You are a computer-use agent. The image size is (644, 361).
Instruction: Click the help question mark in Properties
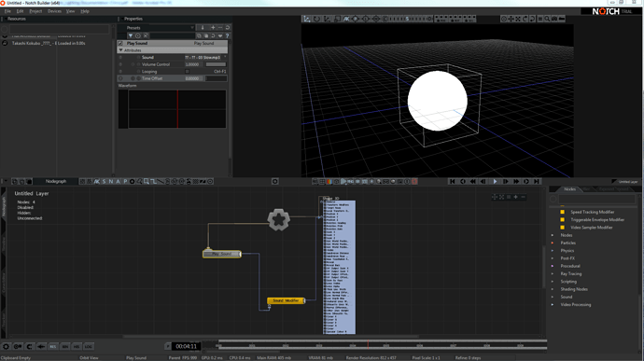(227, 35)
